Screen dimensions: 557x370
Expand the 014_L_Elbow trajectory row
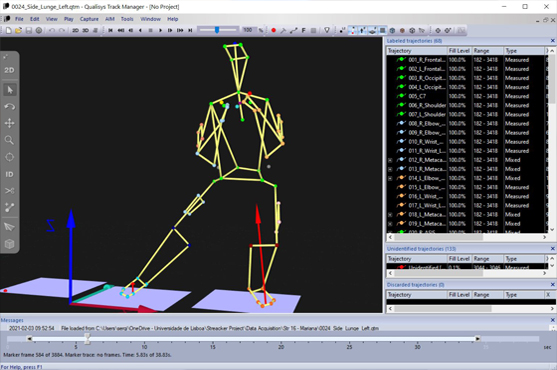[x=390, y=178]
